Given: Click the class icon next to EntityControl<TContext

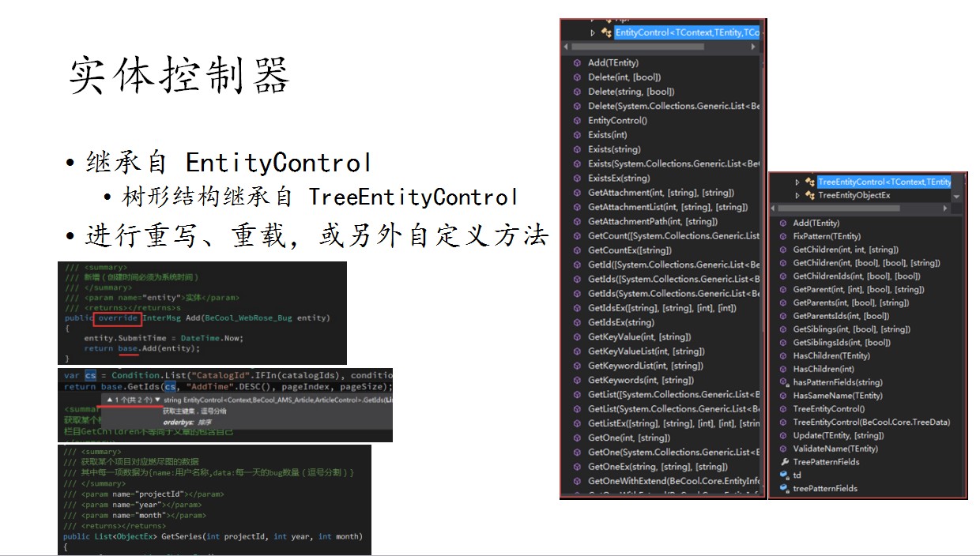Looking at the screenshot, I should [x=606, y=32].
